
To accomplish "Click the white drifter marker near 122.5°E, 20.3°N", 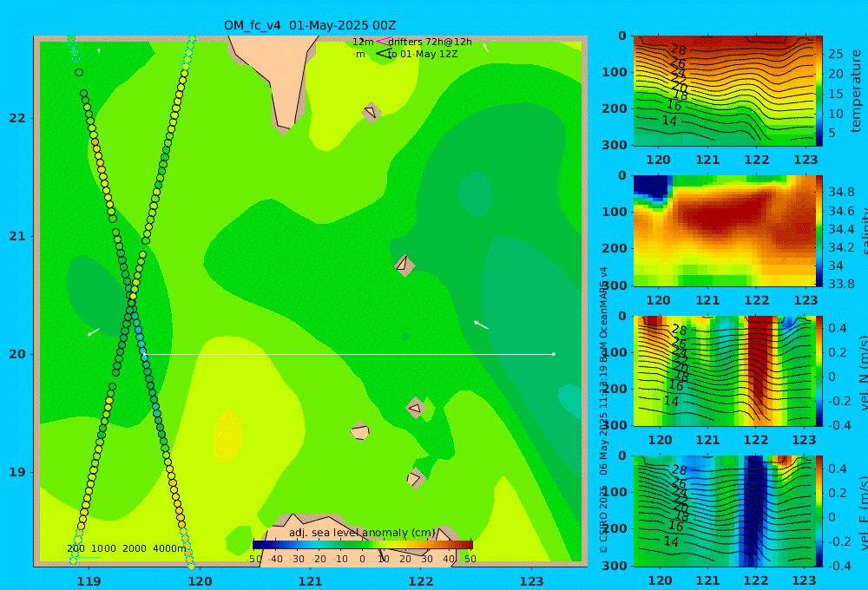I will (481, 324).
